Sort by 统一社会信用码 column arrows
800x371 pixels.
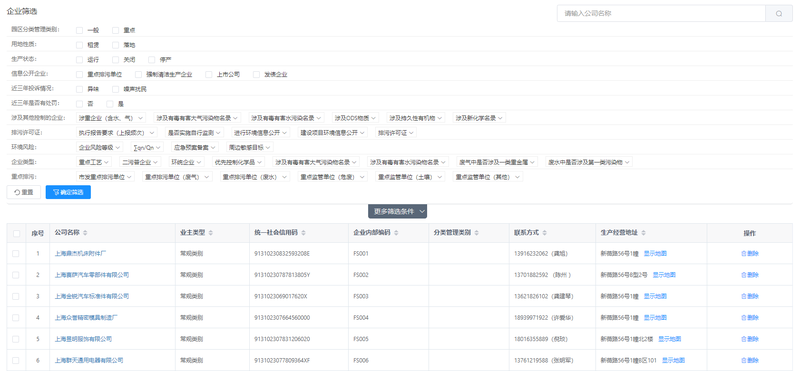tap(303, 233)
